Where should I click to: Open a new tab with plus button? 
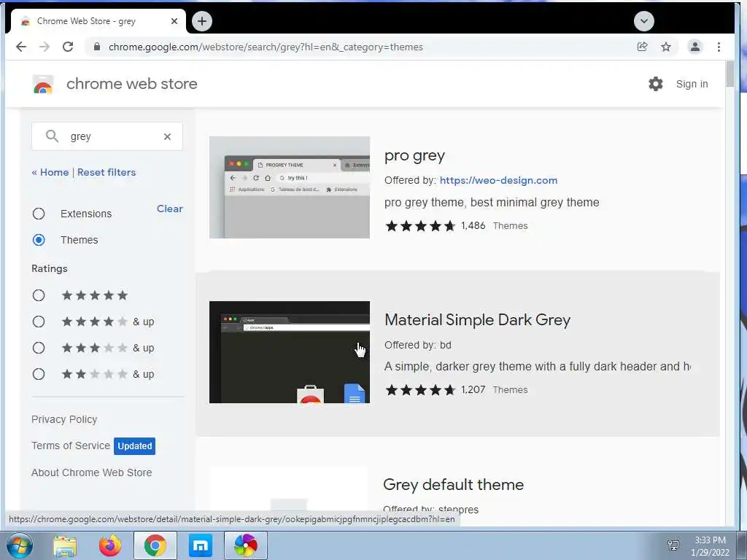click(202, 21)
